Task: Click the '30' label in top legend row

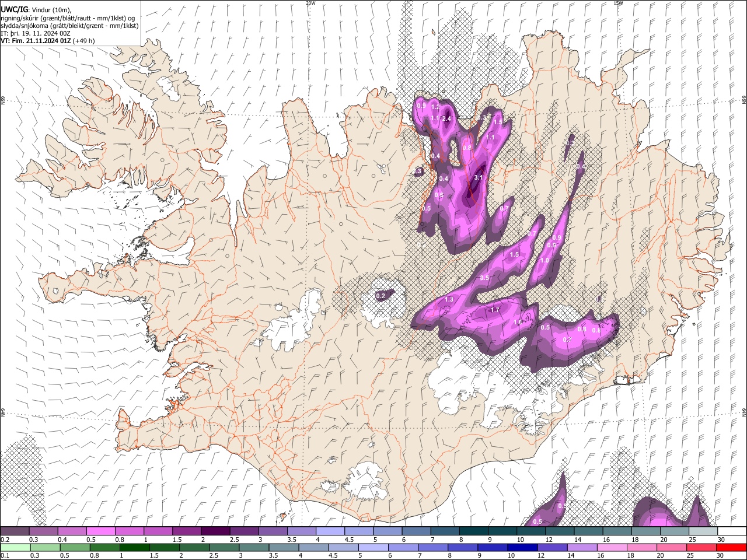Action: pyautogui.click(x=721, y=540)
